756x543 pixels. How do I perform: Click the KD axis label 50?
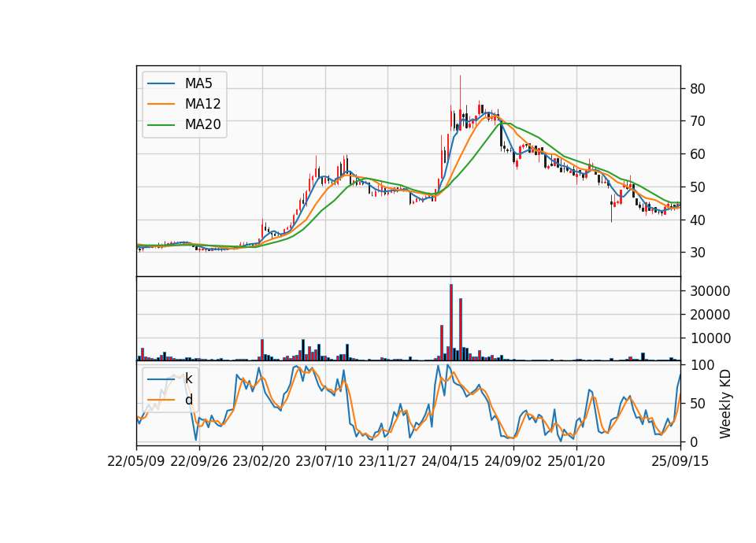pos(698,404)
